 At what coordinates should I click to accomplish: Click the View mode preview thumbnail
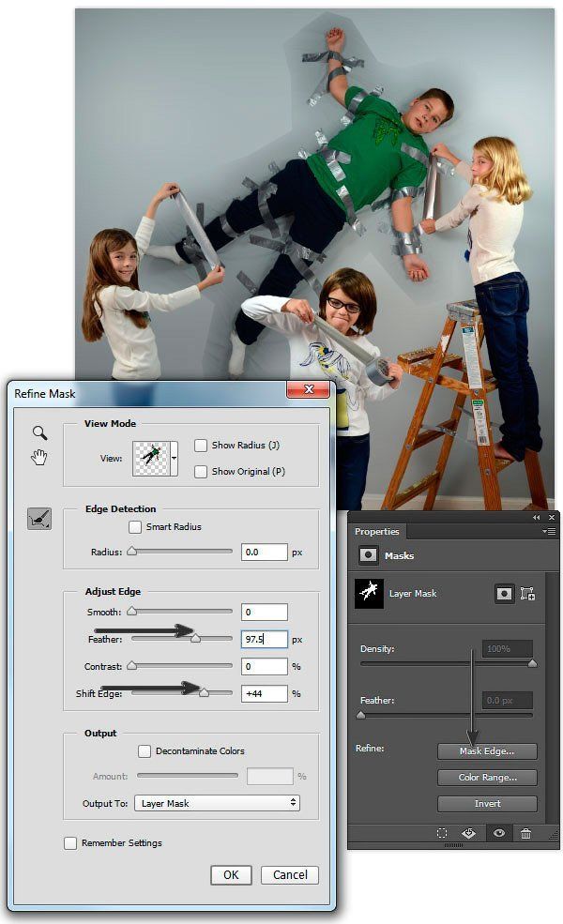coord(151,458)
